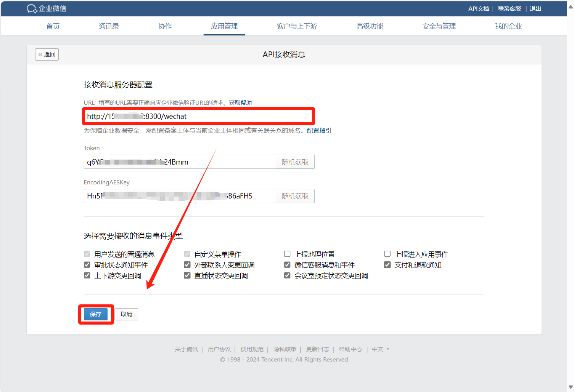This screenshot has width=574, height=392.
Task: Open the 客户与上下游 tab
Action: click(297, 26)
